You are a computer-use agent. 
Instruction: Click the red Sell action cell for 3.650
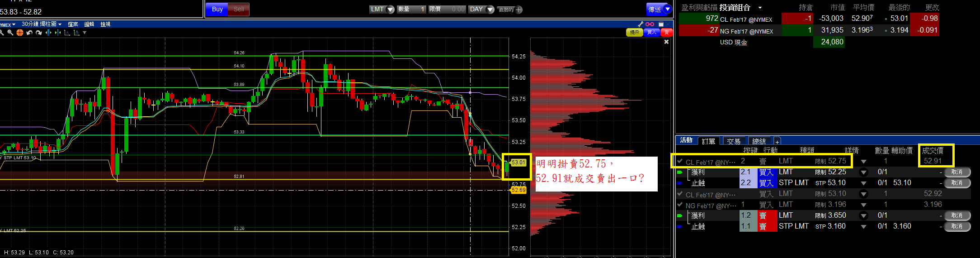(768, 215)
